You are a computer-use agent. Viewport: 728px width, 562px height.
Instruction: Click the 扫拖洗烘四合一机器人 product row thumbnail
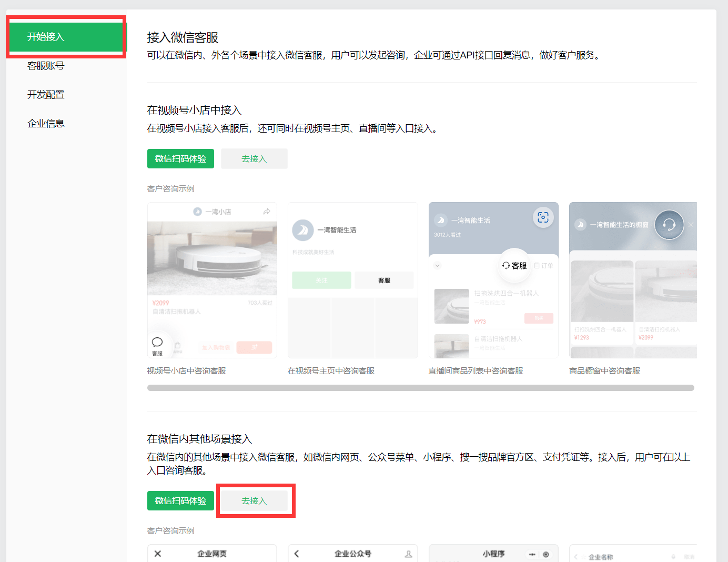pos(452,306)
